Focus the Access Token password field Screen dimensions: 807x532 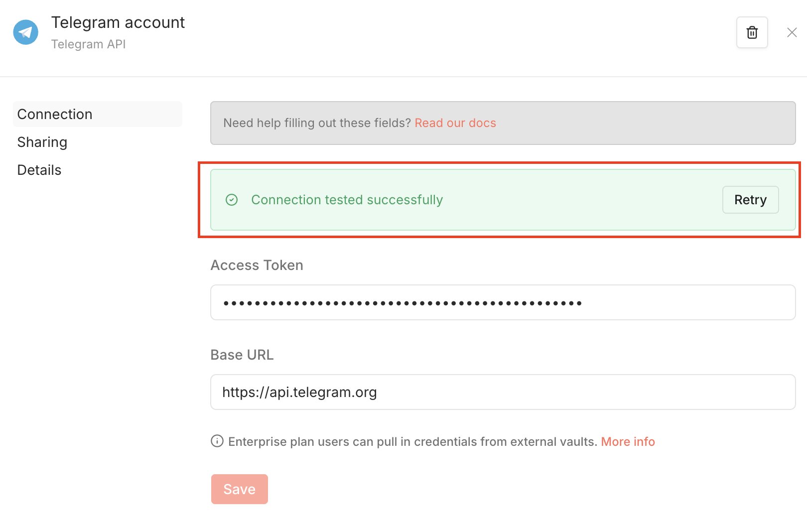(x=503, y=302)
